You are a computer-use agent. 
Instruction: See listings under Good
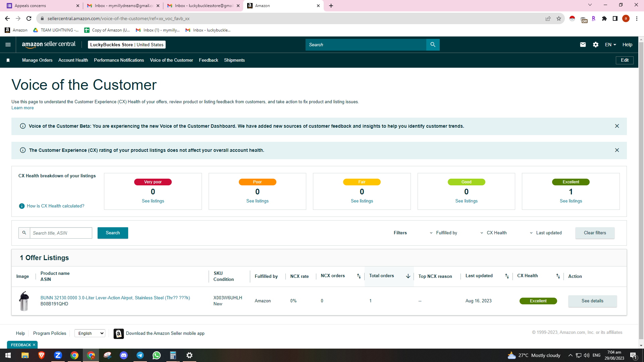(x=466, y=201)
